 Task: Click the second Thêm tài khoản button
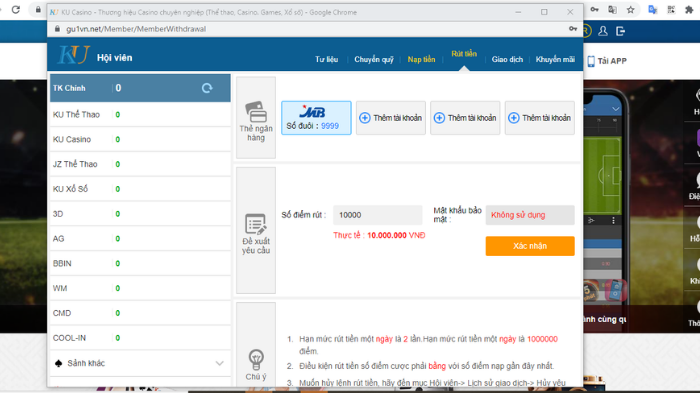pyautogui.click(x=465, y=118)
